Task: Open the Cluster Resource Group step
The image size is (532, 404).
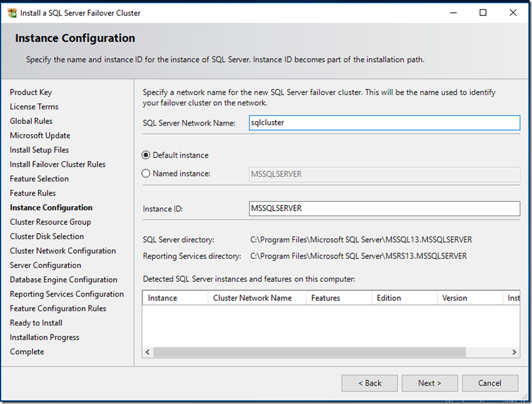Action: (x=50, y=222)
